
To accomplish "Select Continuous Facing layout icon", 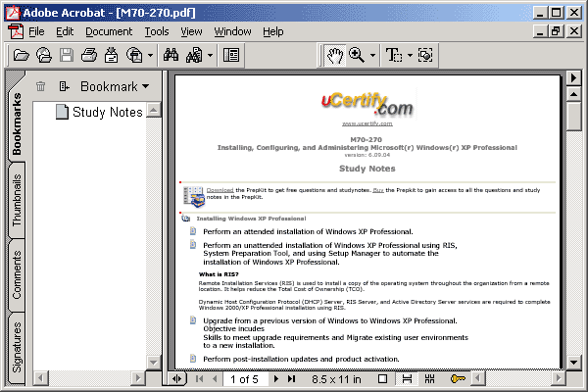I will point(430,379).
